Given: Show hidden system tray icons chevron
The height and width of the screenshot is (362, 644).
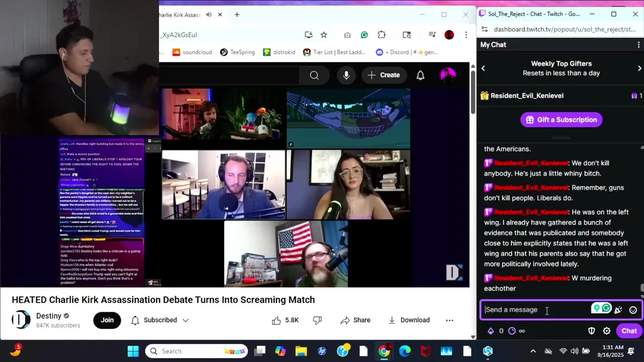Looking at the screenshot, I should [x=533, y=351].
